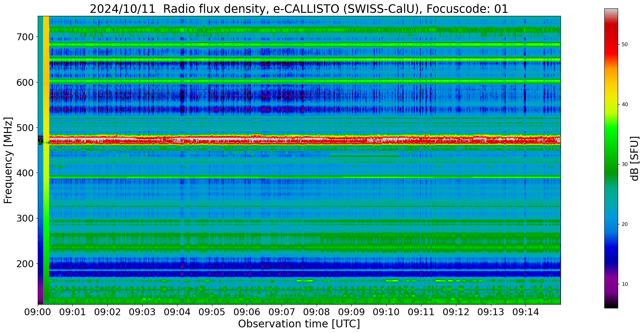Click the 09:11 time tick label
Screen dimensions: 644x333
[421, 312]
